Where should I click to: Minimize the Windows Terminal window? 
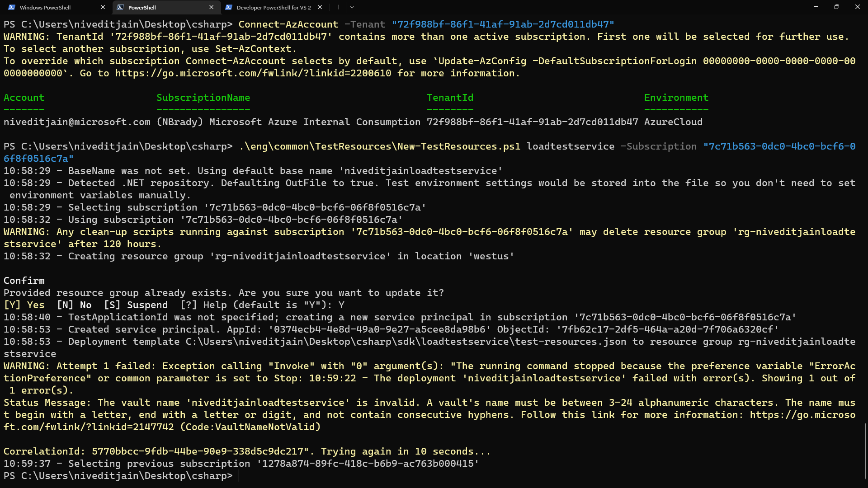(x=816, y=7)
